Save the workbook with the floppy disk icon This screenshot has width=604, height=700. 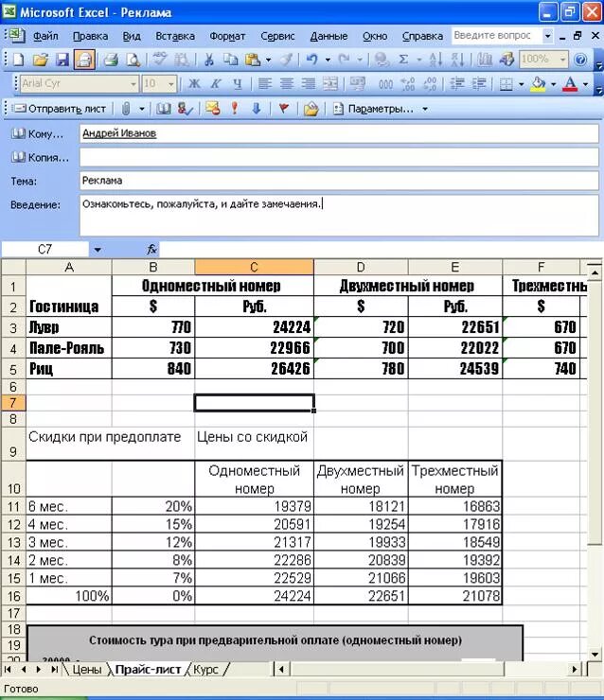click(62, 60)
